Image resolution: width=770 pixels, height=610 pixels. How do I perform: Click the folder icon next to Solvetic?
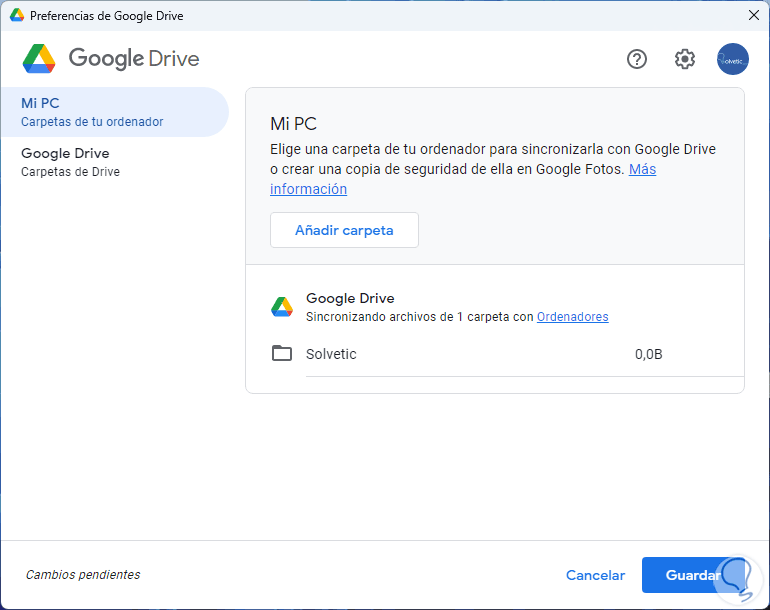point(282,354)
